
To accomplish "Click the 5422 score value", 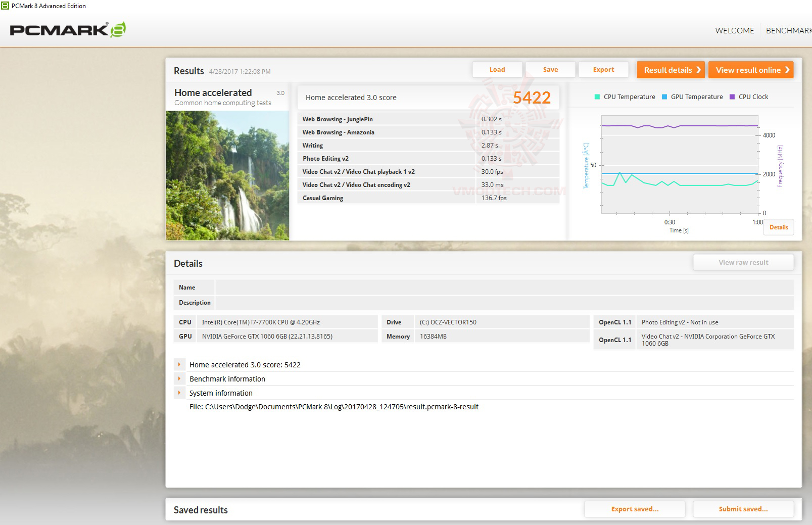I will tap(532, 98).
